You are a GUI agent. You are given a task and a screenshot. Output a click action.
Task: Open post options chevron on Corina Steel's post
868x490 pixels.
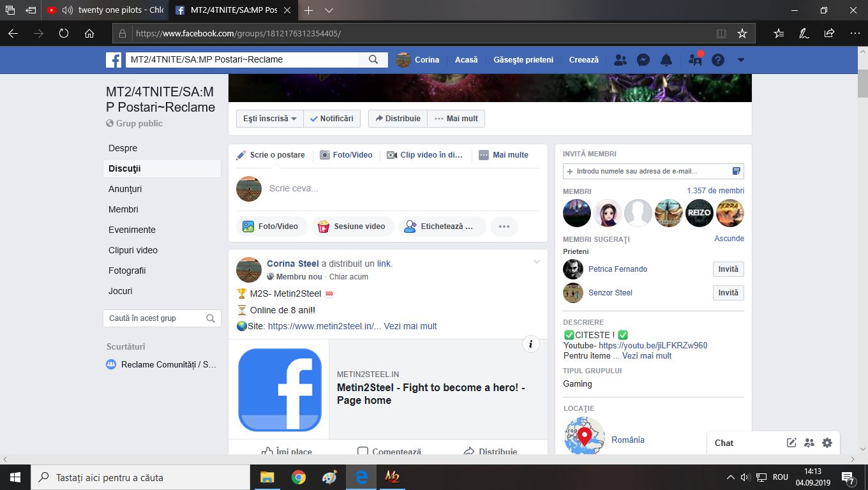click(537, 262)
